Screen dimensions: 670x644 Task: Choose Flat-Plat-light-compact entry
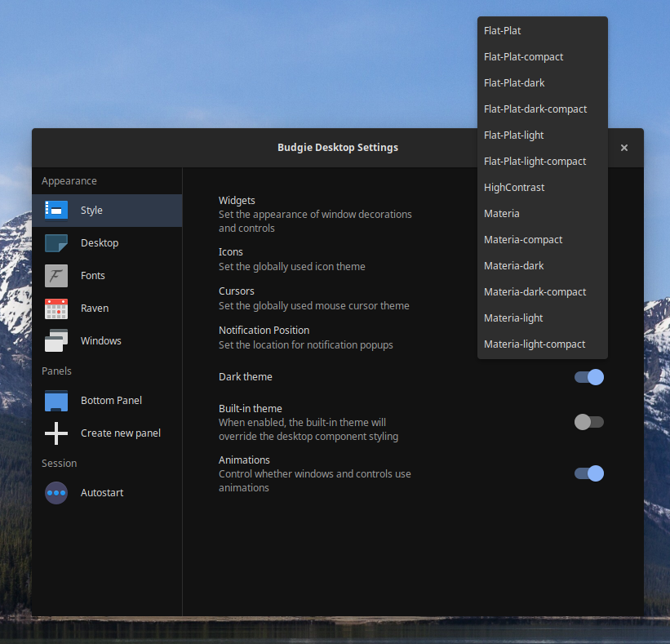[535, 162]
